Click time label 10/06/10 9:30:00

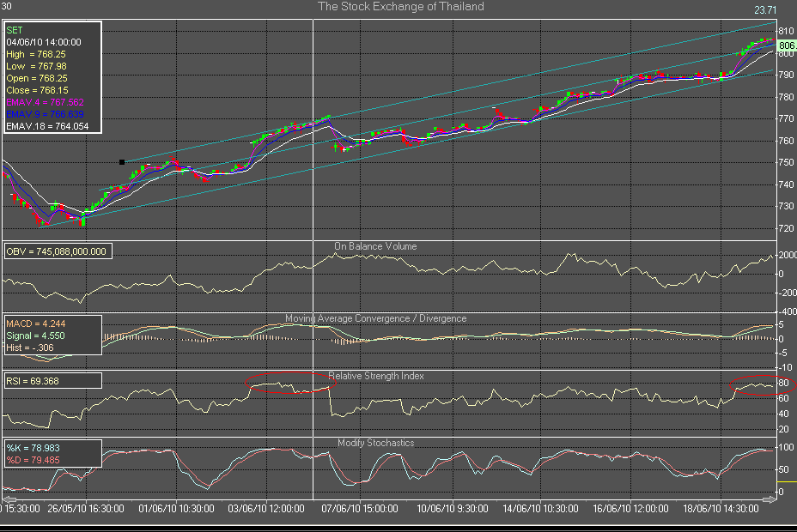tap(453, 508)
